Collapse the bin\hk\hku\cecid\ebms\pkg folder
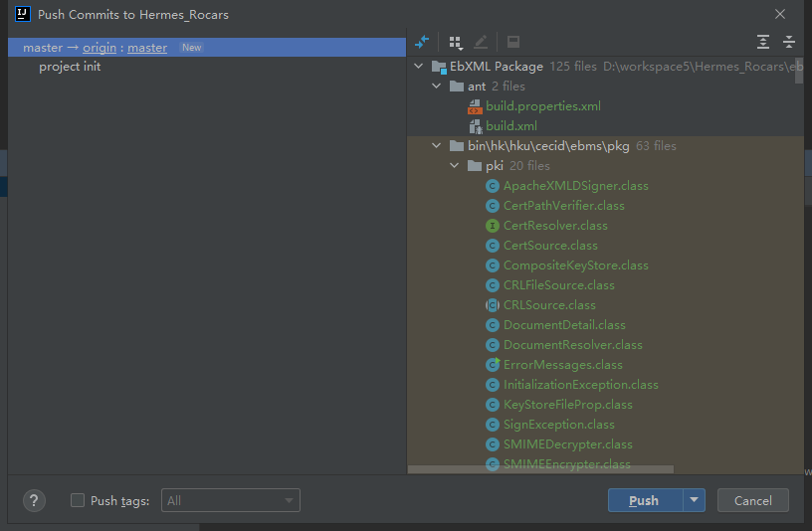The width and height of the screenshot is (812, 531). click(x=437, y=146)
